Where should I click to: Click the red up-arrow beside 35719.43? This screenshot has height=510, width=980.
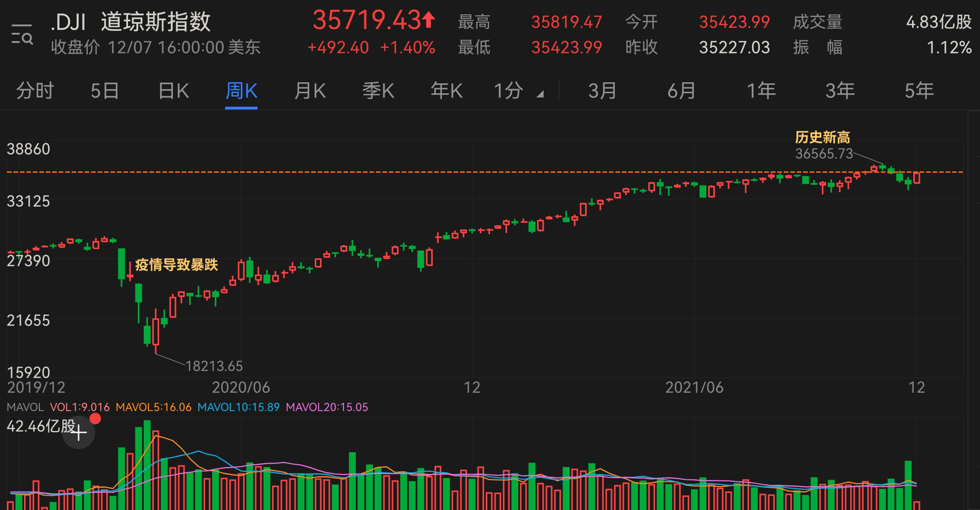pyautogui.click(x=428, y=20)
